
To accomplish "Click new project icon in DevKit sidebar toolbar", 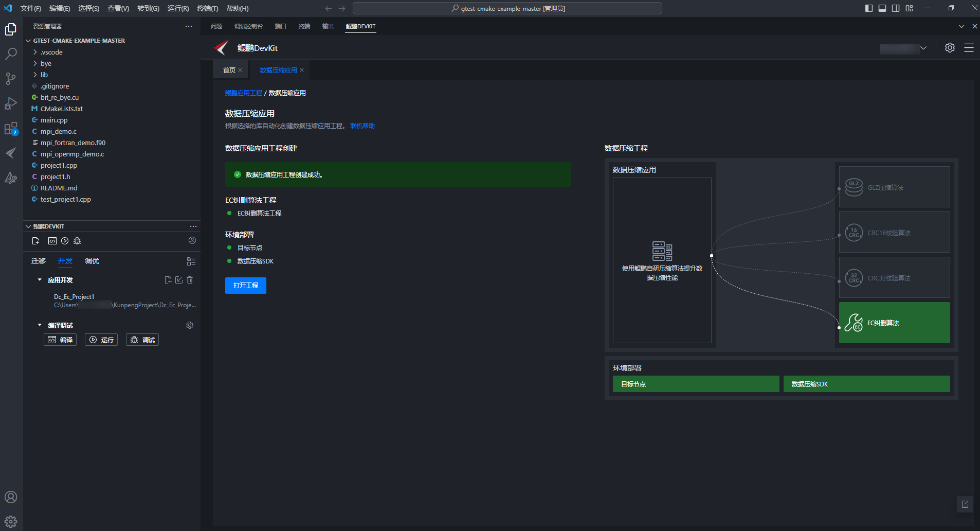I will pyautogui.click(x=35, y=241).
